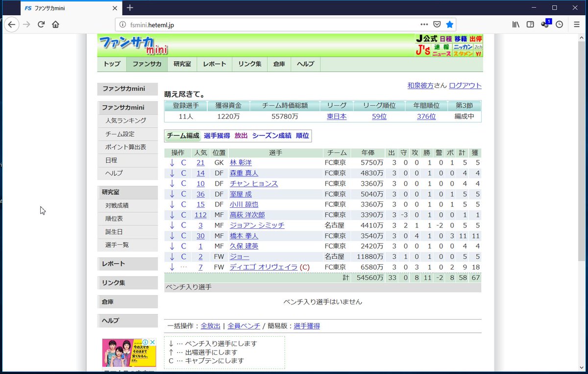Make 久保 建英 captain with C

[184, 246]
